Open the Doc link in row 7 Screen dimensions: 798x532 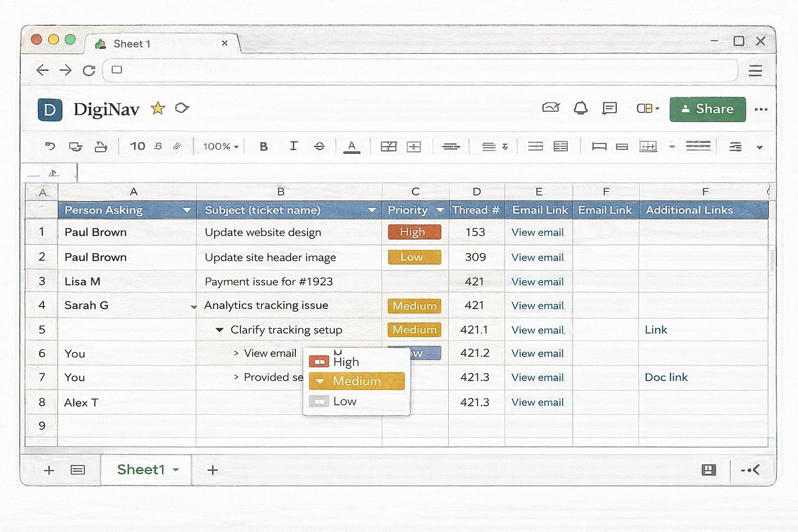(x=666, y=377)
